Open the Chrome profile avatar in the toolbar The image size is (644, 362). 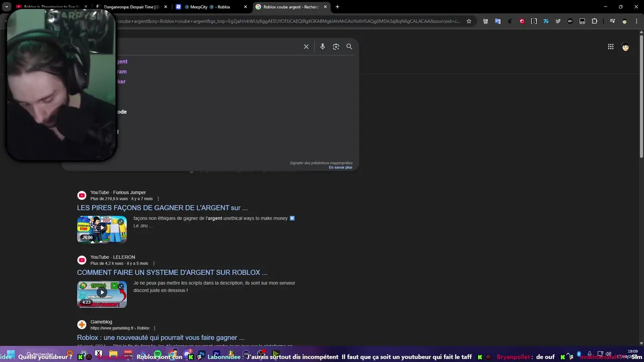pyautogui.click(x=624, y=21)
